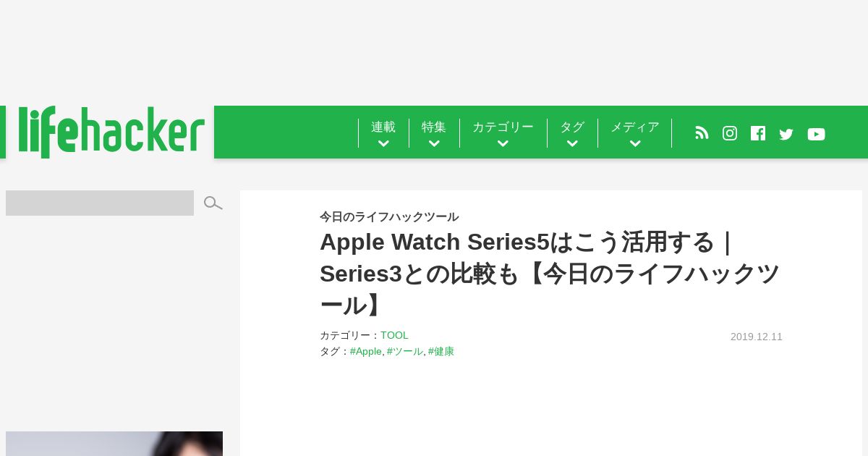868x456 pixels.
Task: Click the lifehacker logo
Action: 111,132
